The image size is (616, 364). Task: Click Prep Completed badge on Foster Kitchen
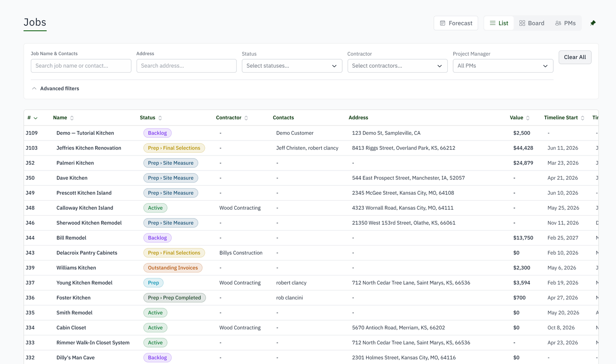pyautogui.click(x=174, y=298)
